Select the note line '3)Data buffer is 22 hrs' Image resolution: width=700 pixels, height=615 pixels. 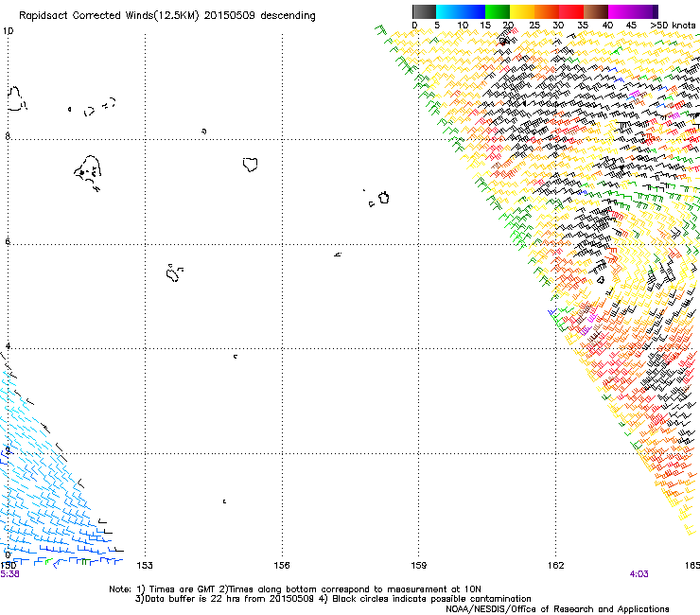(x=333, y=599)
